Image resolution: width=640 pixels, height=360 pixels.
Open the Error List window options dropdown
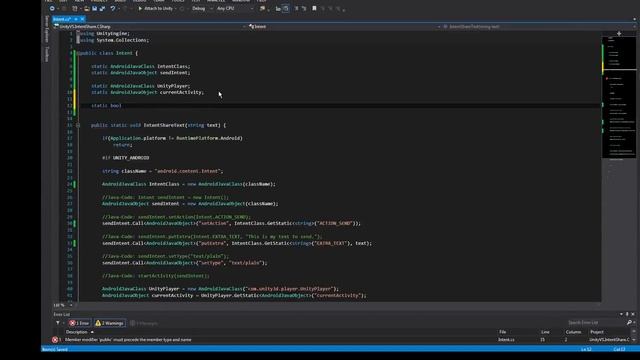click(x=621, y=314)
